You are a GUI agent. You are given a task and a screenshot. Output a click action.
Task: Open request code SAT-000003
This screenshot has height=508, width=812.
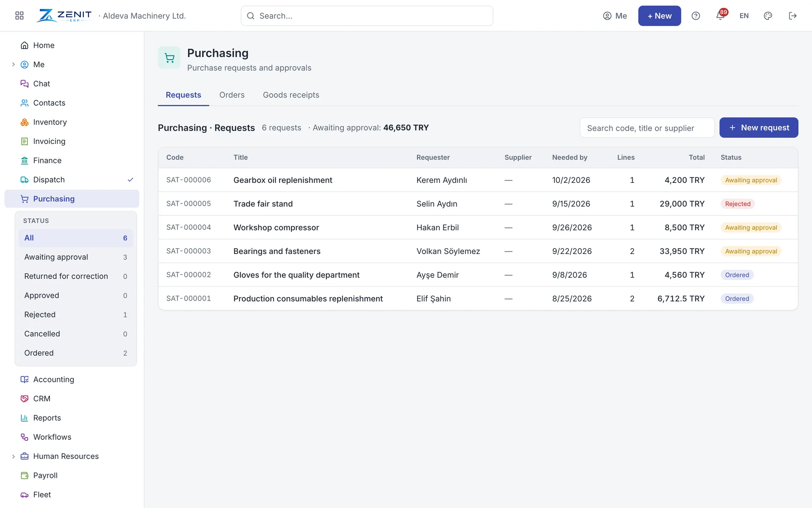click(x=189, y=251)
